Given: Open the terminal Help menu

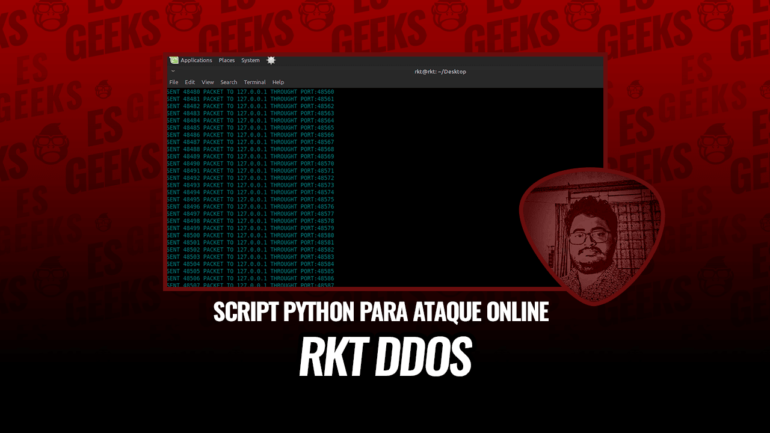Looking at the screenshot, I should point(278,82).
